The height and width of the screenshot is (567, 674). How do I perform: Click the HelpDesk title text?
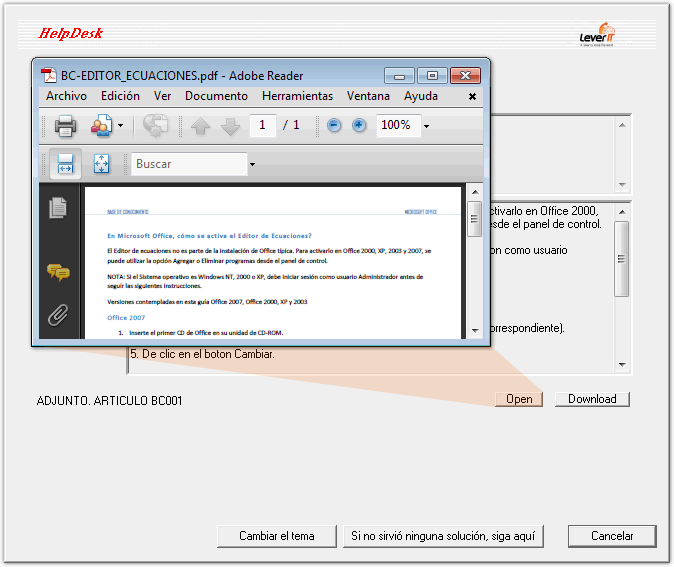coord(71,34)
